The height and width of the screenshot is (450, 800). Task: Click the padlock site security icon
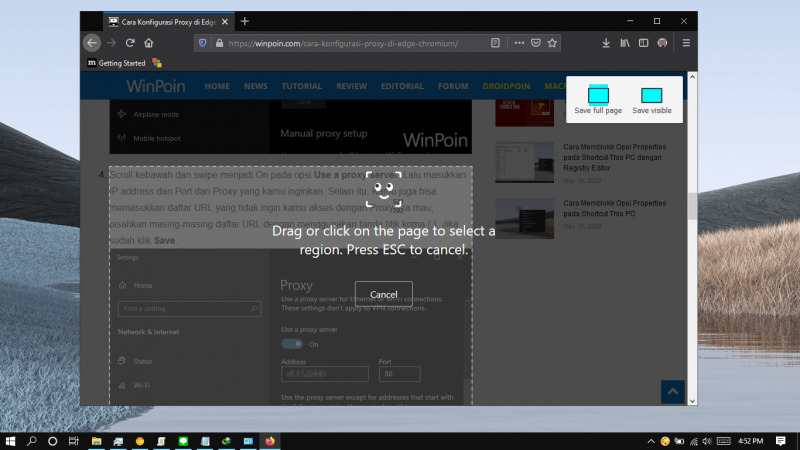point(219,43)
